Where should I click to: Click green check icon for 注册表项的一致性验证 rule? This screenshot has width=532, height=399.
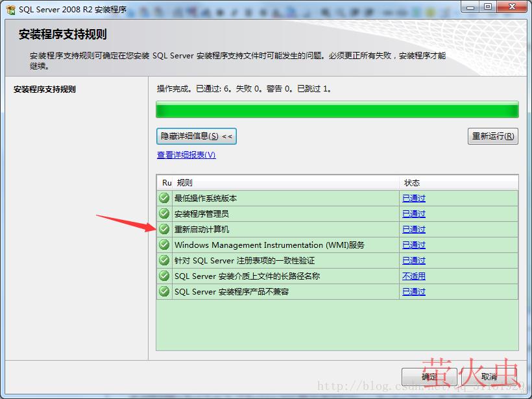click(164, 260)
